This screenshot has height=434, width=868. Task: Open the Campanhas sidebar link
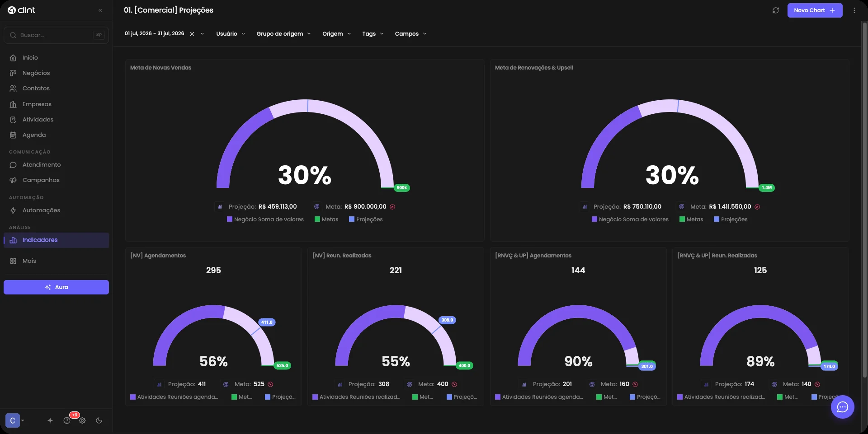click(57, 180)
